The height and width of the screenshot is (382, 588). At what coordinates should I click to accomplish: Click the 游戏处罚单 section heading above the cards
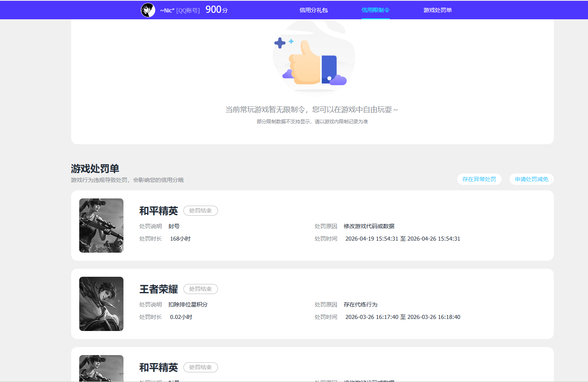point(95,169)
